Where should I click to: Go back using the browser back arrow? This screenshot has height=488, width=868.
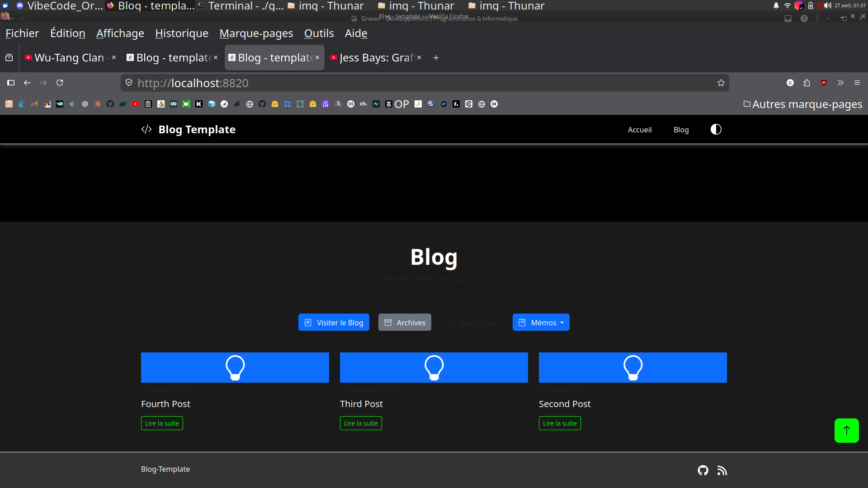[27, 83]
